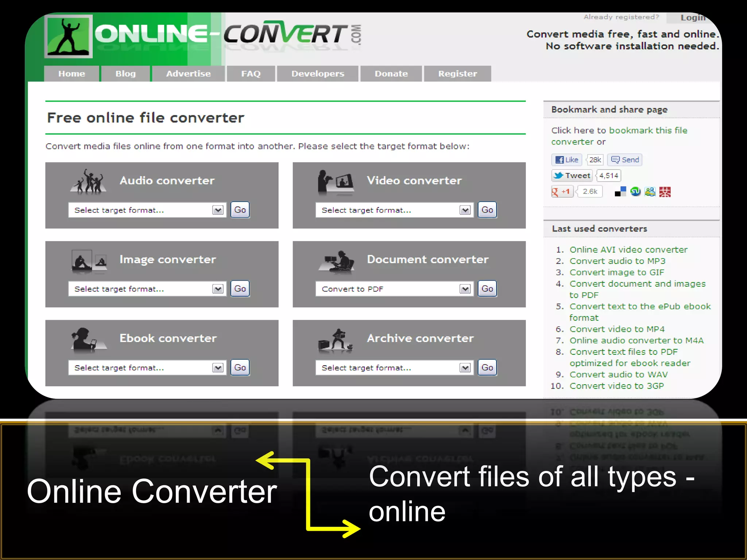
Task: Click Go in the Ebook converter box
Action: tap(240, 367)
